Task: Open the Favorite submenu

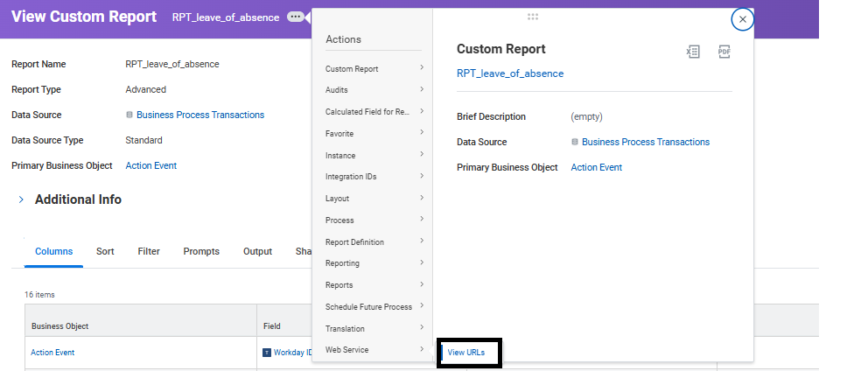Action: (374, 134)
